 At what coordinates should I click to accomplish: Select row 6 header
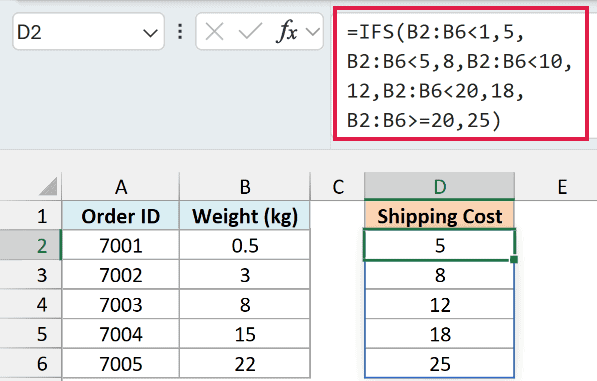(30, 363)
